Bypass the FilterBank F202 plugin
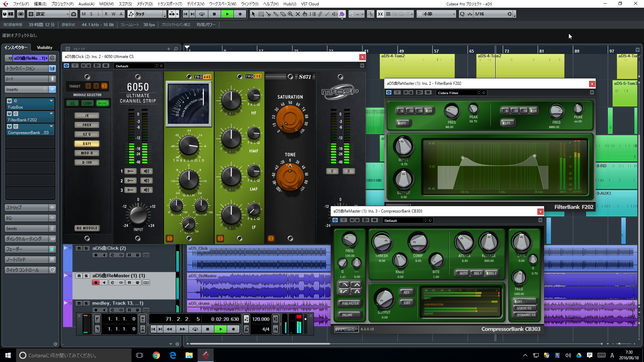Viewport: 644px width, 362px height. pyautogui.click(x=397, y=93)
